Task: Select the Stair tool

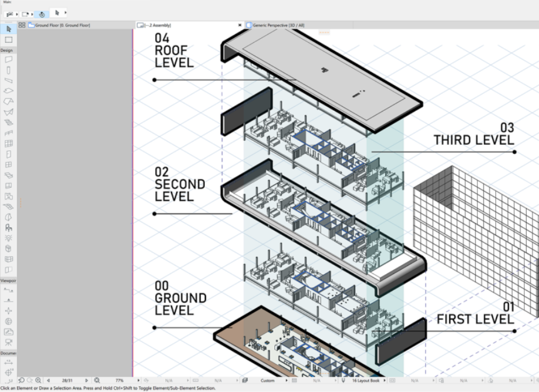Action: 9,122
